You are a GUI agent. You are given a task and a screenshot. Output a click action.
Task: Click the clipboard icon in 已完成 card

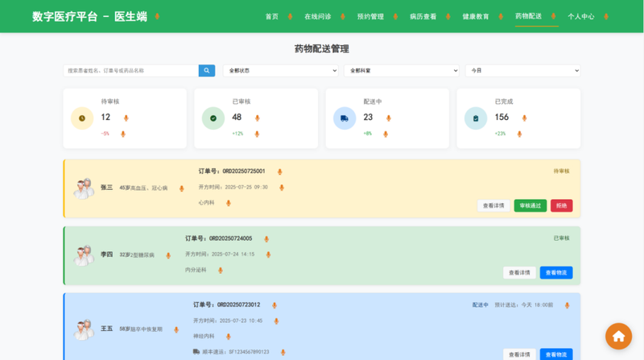[x=476, y=118]
